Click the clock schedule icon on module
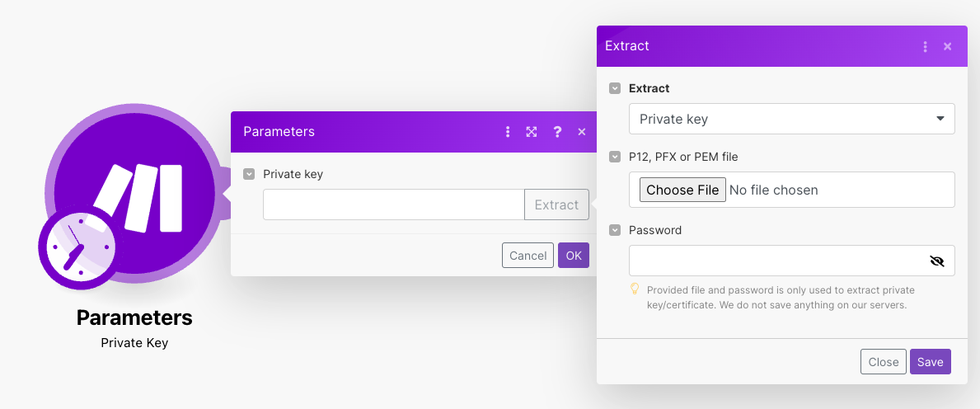The height and width of the screenshot is (409, 980). (x=77, y=248)
